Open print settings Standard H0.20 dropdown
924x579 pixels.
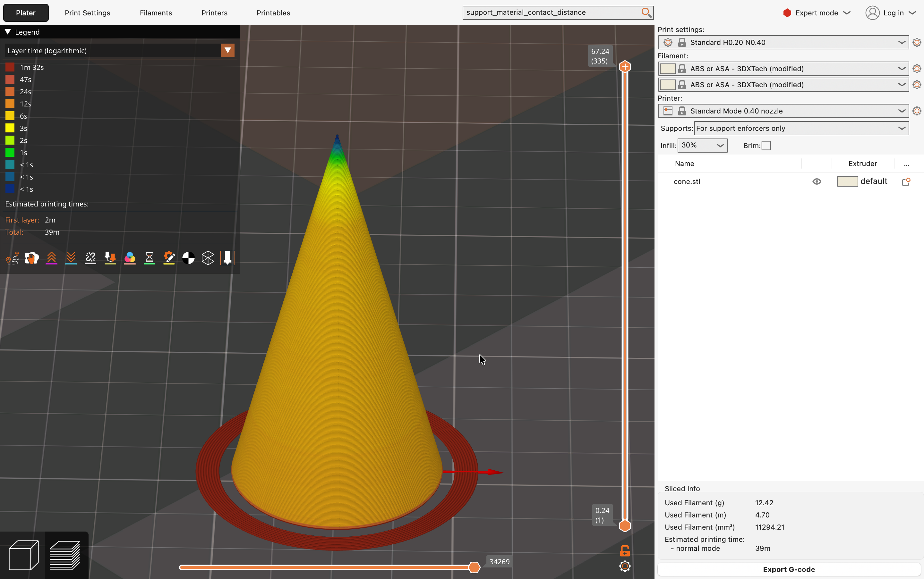click(x=783, y=43)
